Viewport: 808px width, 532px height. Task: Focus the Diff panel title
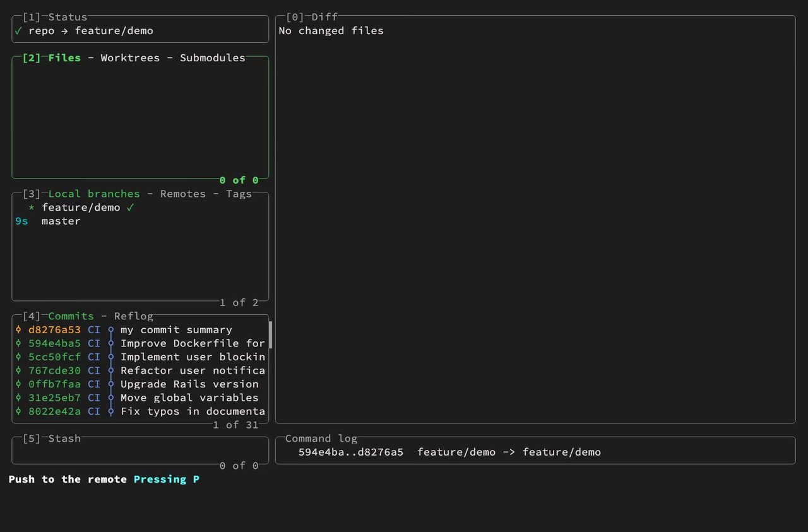(x=324, y=17)
